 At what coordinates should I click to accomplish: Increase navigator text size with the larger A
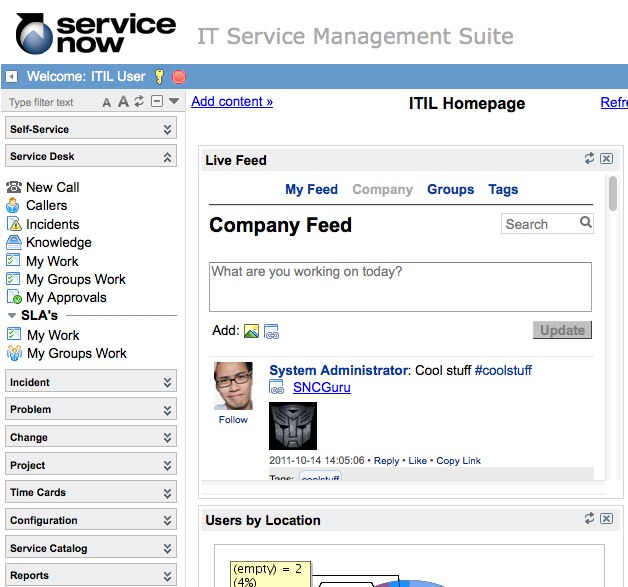[x=123, y=102]
